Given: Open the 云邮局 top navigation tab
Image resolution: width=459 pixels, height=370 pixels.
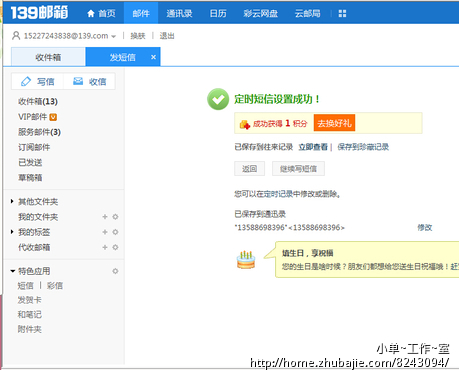Looking at the screenshot, I should point(308,13).
